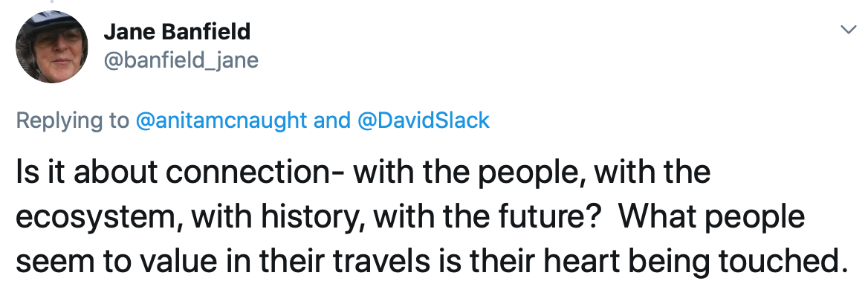The width and height of the screenshot is (868, 290).
Task: Open the @anitamcnaught mention link
Action: [220, 120]
